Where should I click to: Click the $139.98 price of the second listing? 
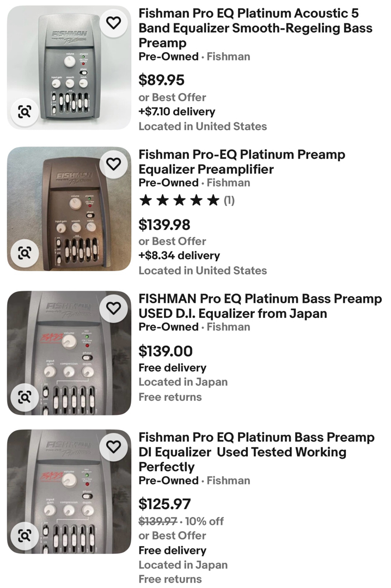[164, 224]
